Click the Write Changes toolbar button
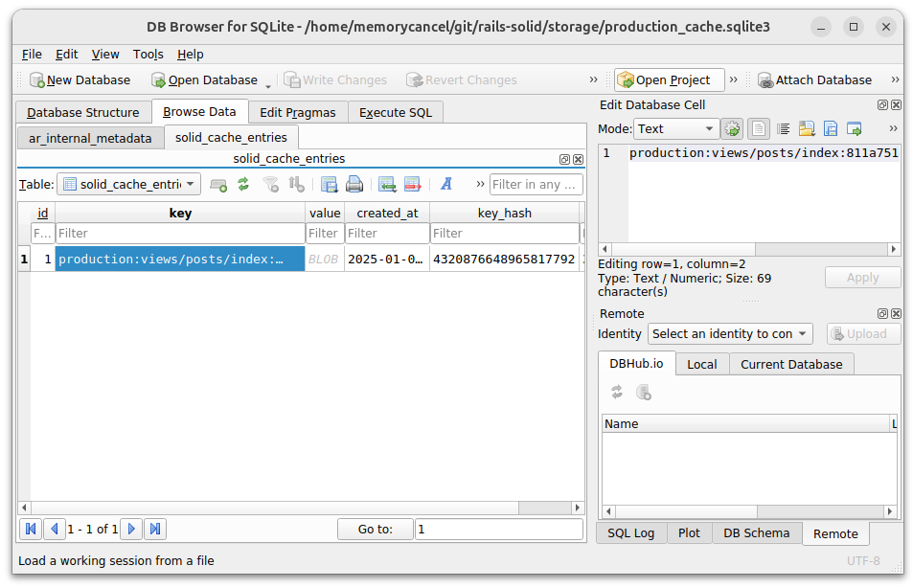Screen dimensions: 913x588 335,79
